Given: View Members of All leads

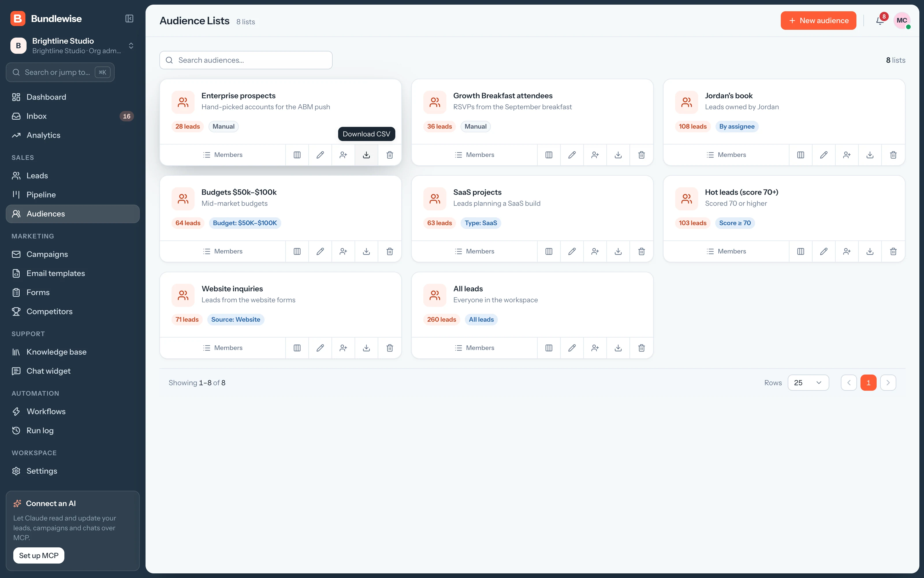Looking at the screenshot, I should point(474,348).
